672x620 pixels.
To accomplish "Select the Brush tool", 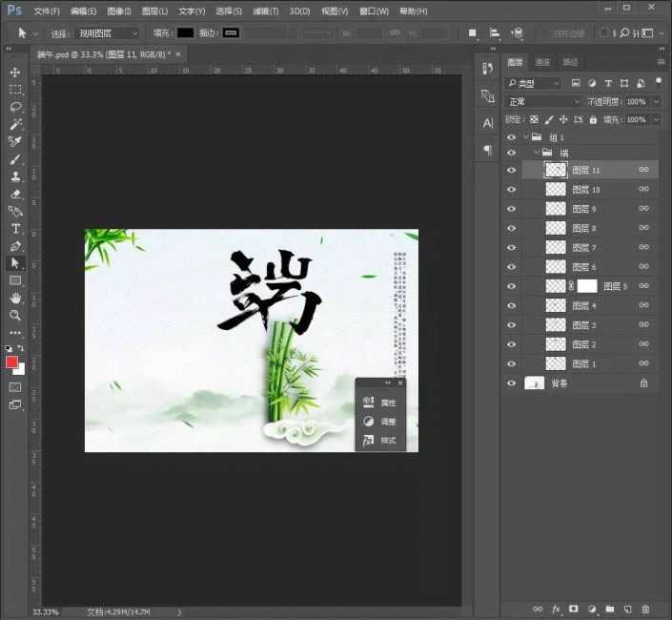I will pyautogui.click(x=15, y=159).
